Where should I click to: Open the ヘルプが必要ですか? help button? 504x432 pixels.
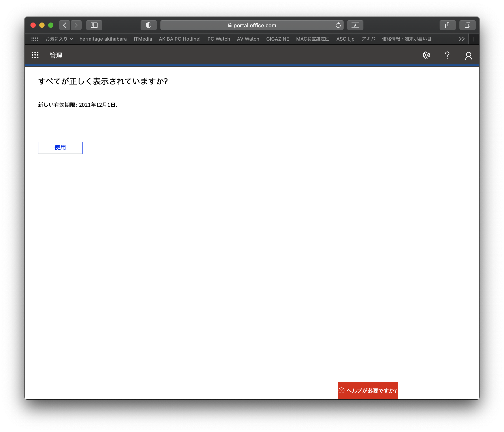(368, 390)
